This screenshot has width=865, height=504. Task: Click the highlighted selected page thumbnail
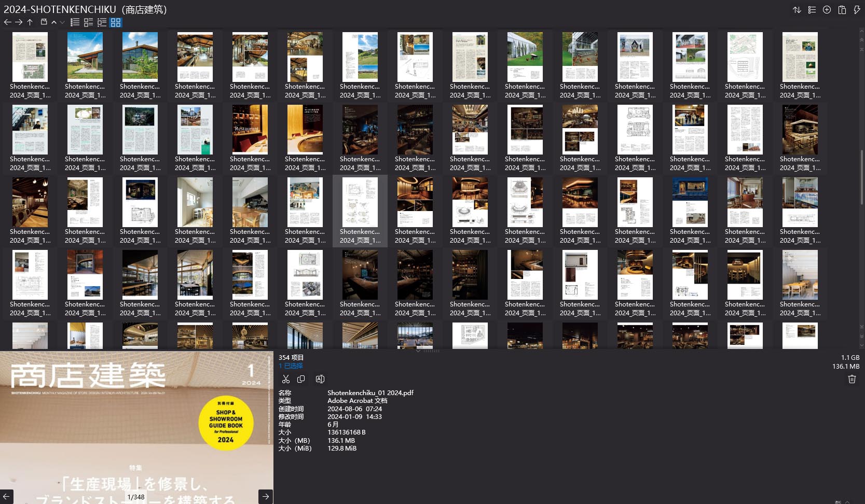click(360, 211)
